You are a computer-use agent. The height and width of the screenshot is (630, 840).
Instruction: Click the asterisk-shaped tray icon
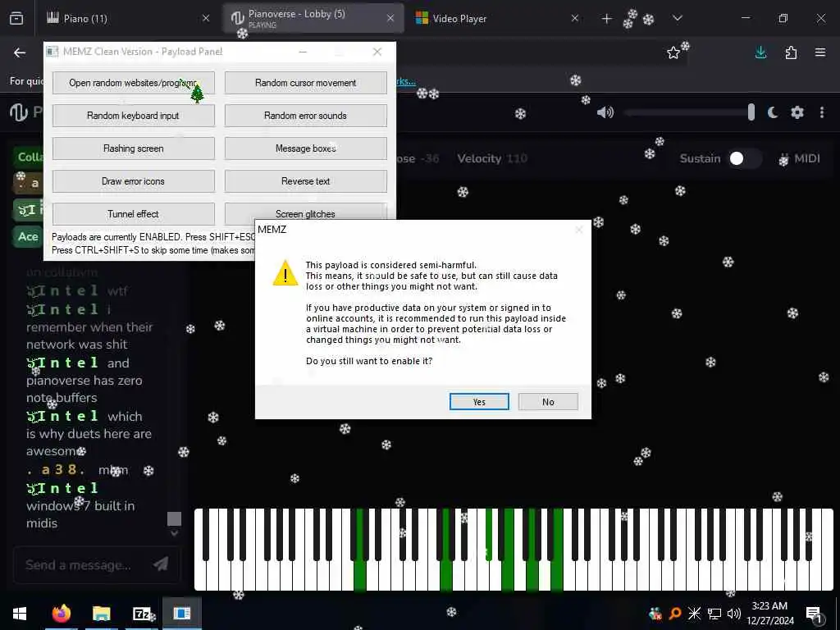tap(694, 614)
